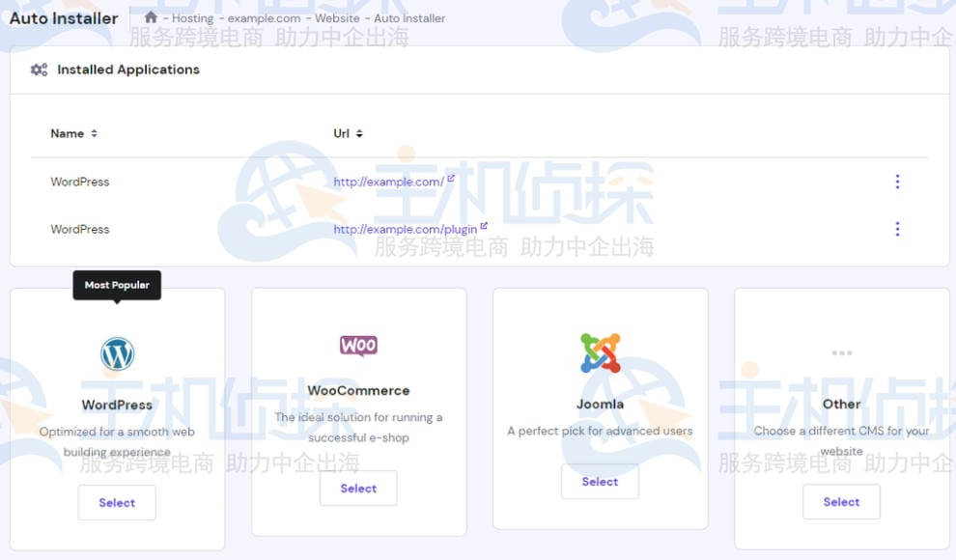
Task: Click Select on the Other CMS card
Action: 841,501
